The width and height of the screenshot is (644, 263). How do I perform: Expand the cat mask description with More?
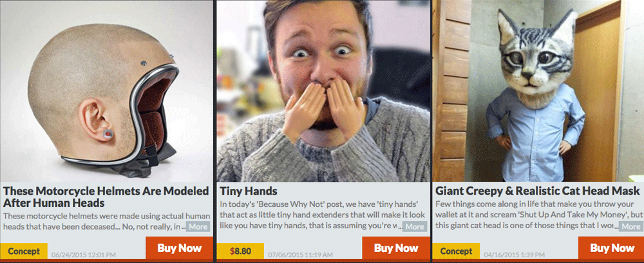[631, 226]
